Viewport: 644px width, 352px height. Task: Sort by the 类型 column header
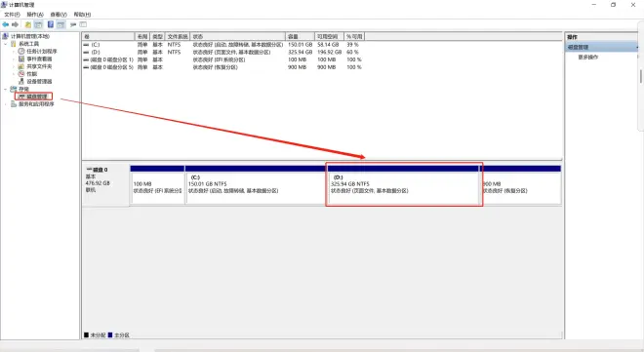click(157, 36)
